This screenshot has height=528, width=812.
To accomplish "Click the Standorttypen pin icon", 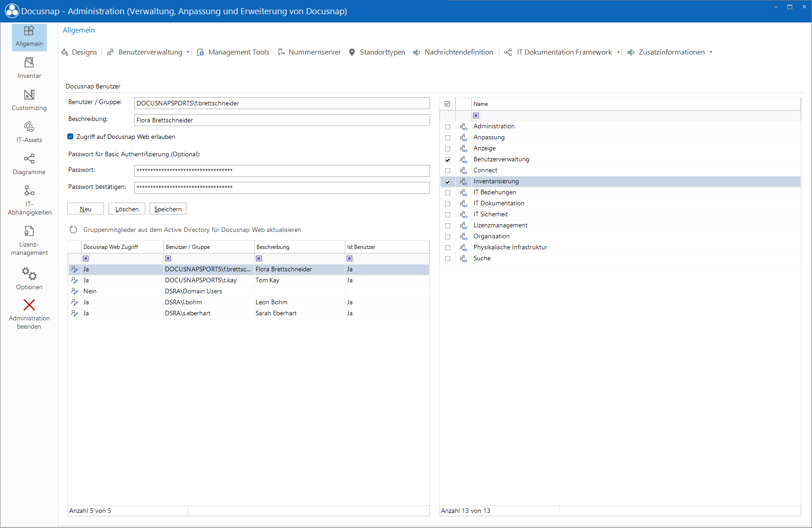I will [x=352, y=52].
